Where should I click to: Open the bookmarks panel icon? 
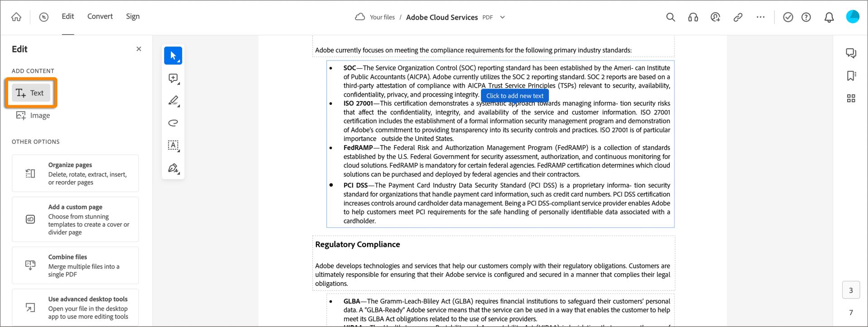(x=851, y=76)
